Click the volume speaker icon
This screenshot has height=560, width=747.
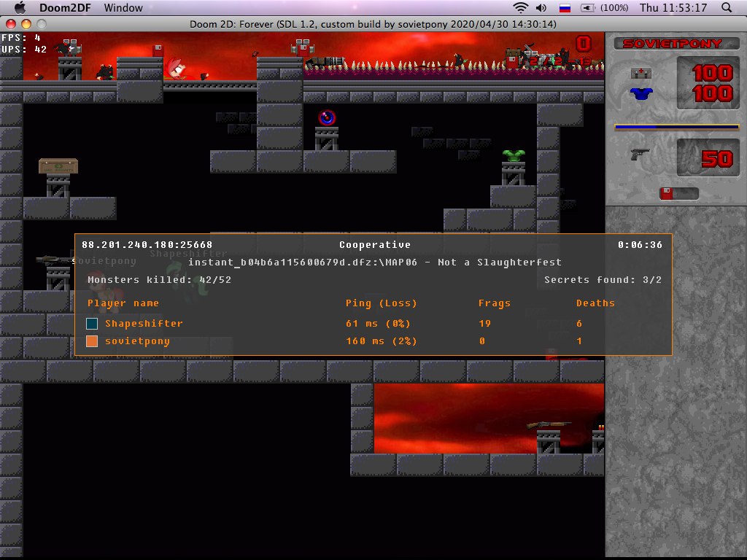541,7
